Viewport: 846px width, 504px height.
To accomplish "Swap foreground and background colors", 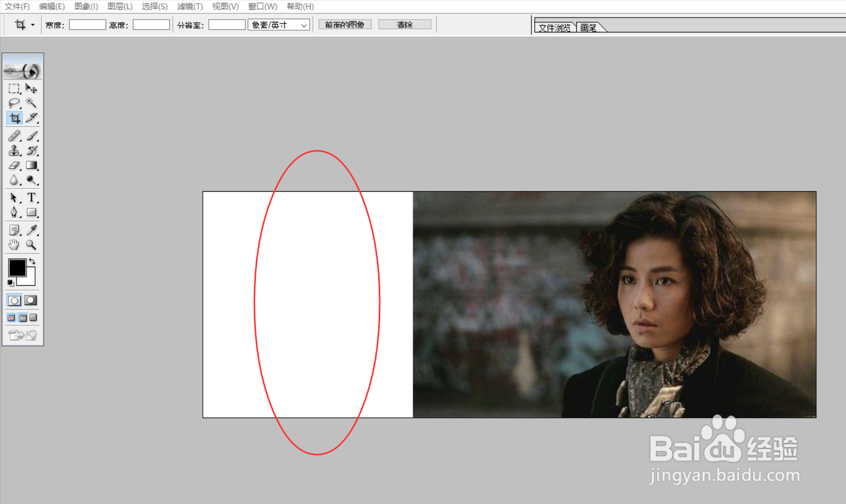I will pyautogui.click(x=32, y=261).
